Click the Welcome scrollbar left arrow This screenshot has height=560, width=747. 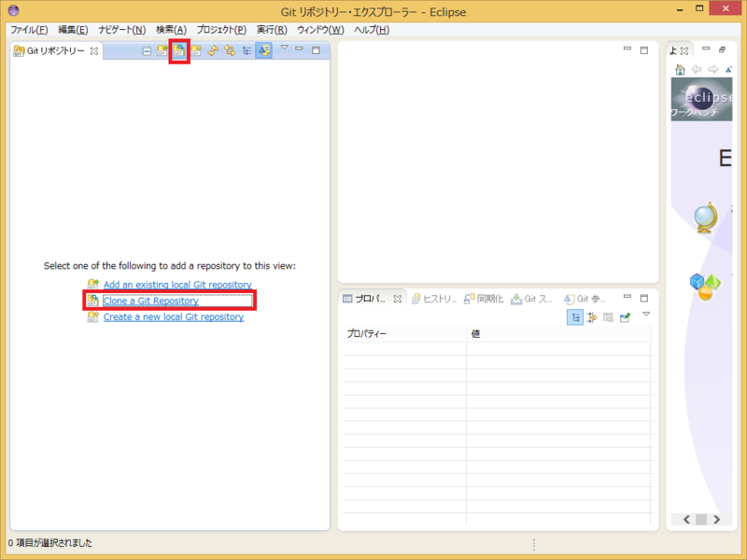pos(686,520)
